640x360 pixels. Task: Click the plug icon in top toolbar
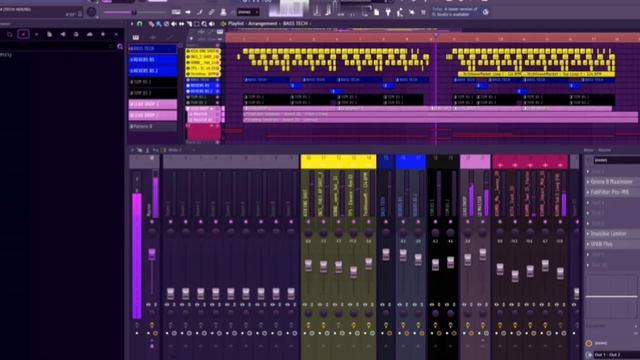pos(387,13)
